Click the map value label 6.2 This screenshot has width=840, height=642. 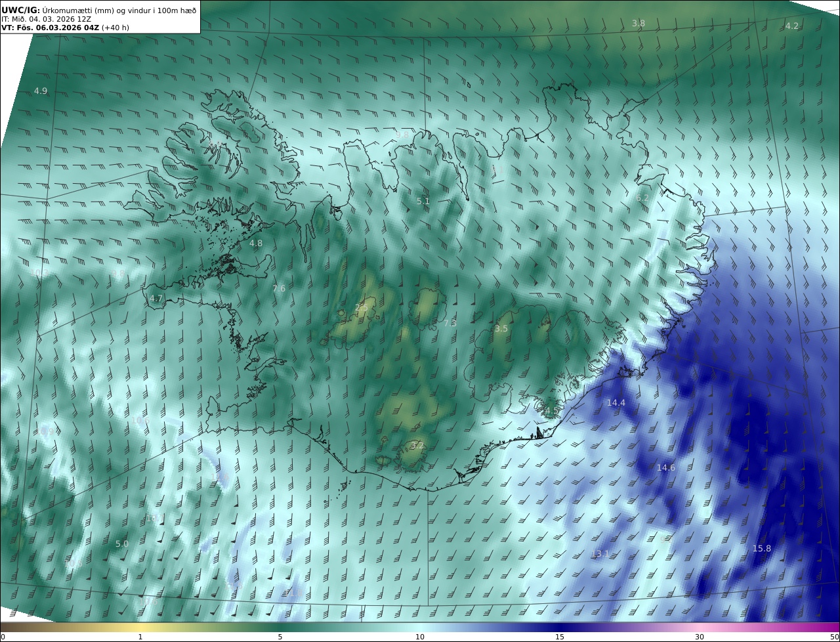click(642, 198)
